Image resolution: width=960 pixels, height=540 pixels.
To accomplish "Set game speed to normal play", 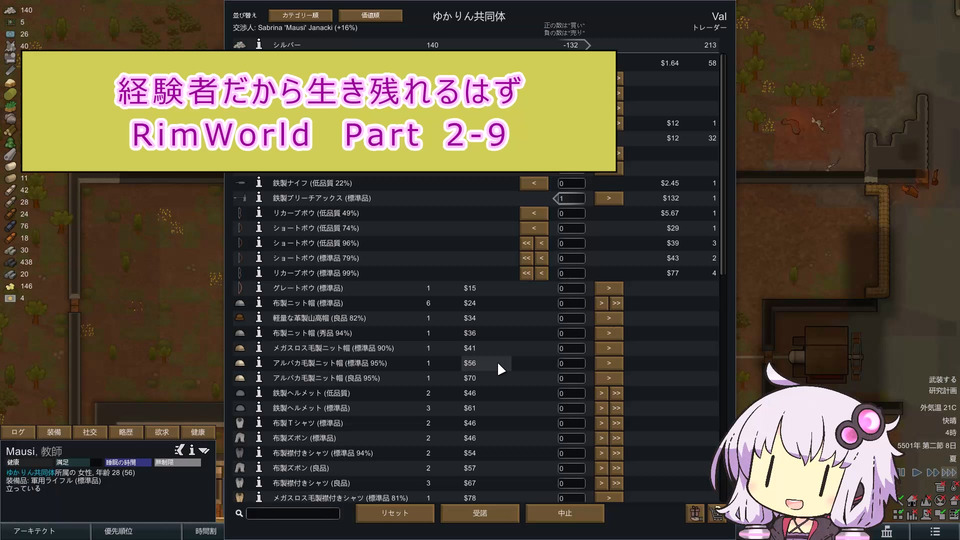I will click(x=917, y=473).
